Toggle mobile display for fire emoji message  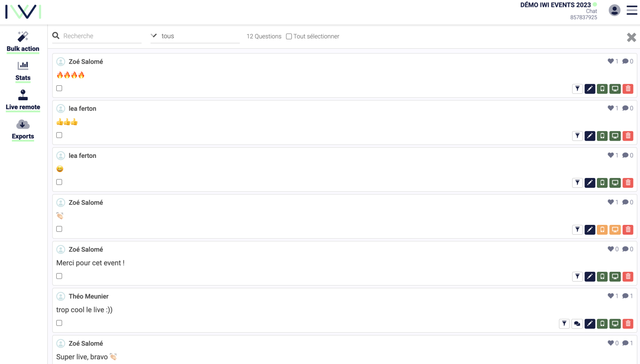tap(602, 89)
